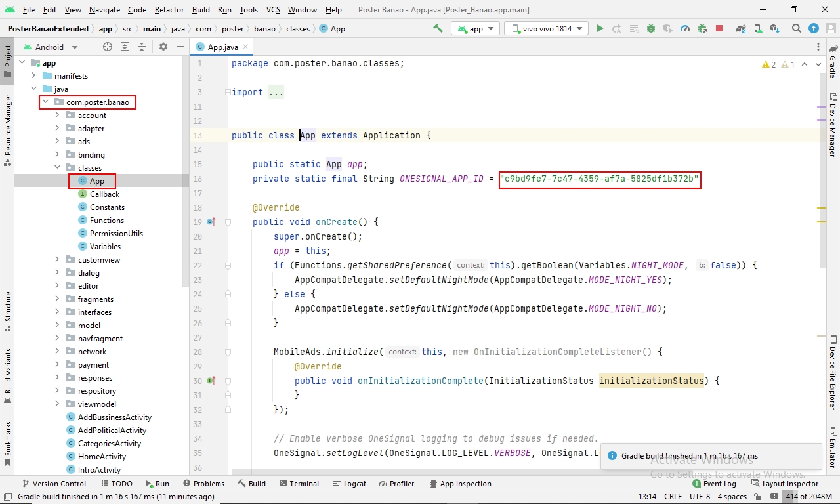840x504 pixels.
Task: Toggle the Logcat tool window
Action: [x=349, y=484]
